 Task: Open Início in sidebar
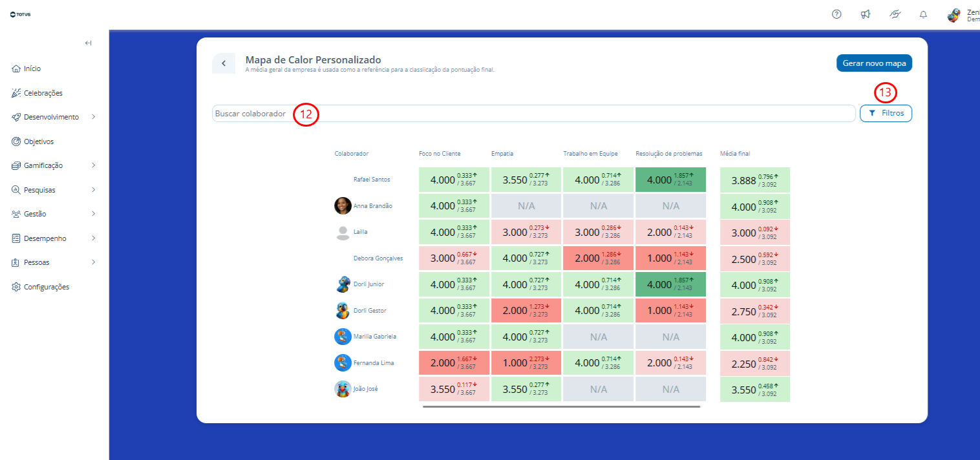[32, 68]
